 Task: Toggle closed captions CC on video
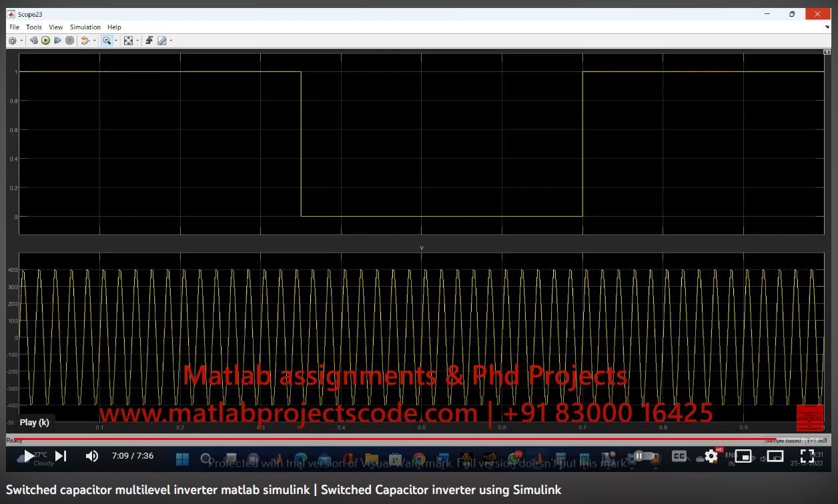point(679,456)
